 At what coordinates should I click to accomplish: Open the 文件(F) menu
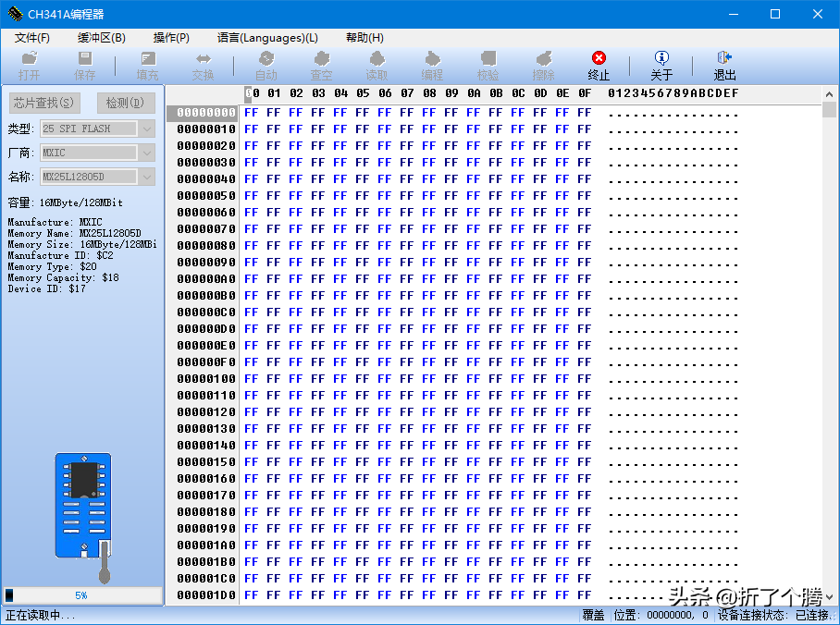click(32, 38)
